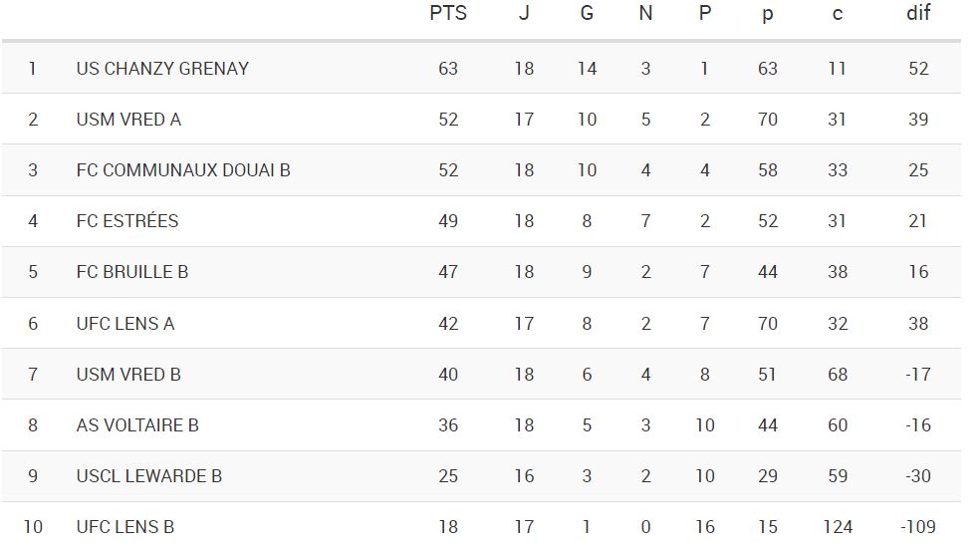Click the G column header
This screenshot has width=980, height=549.
[587, 14]
